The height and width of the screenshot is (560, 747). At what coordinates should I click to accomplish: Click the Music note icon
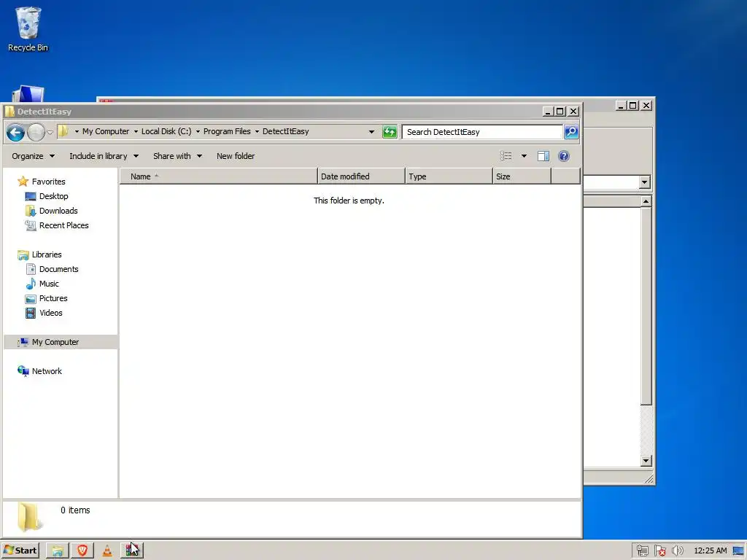coord(31,284)
